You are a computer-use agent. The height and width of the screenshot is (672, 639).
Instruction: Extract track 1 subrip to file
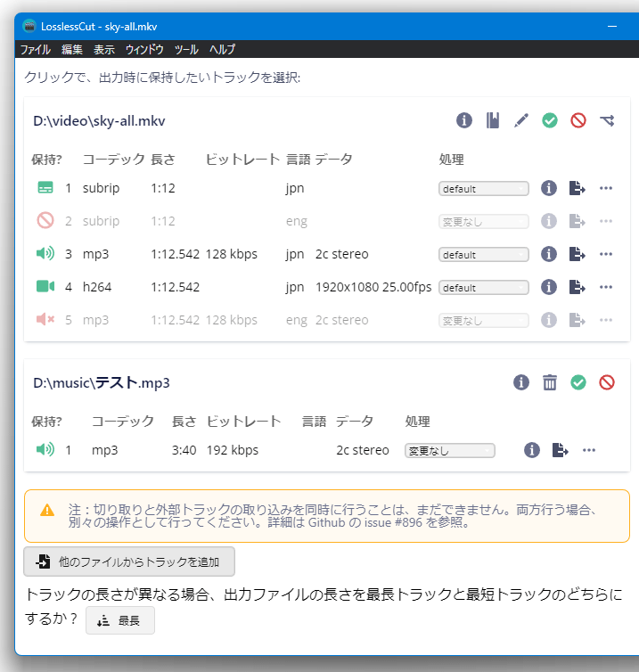(x=578, y=188)
